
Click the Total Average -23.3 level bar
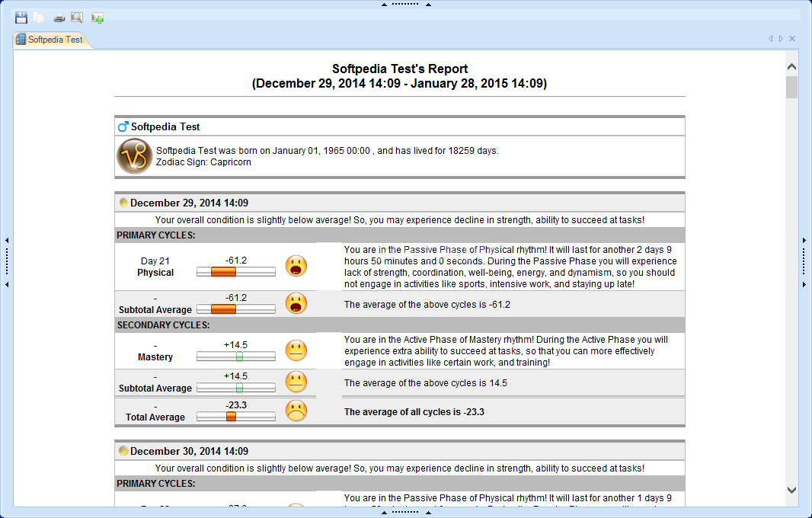236,417
